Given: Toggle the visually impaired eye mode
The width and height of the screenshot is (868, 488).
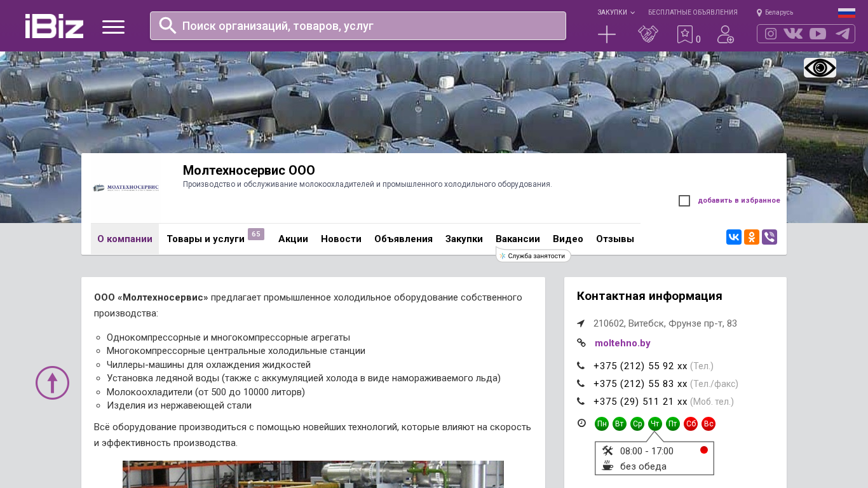Looking at the screenshot, I should [820, 68].
